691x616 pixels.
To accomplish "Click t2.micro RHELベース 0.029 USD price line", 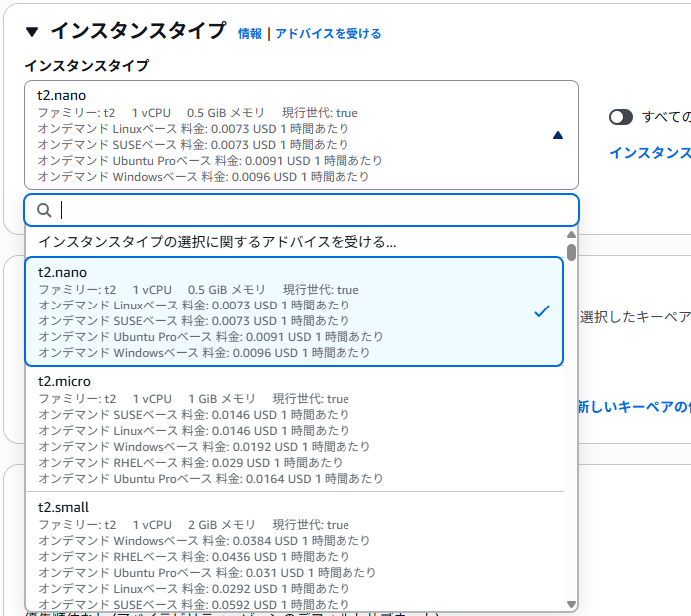I will (191, 463).
